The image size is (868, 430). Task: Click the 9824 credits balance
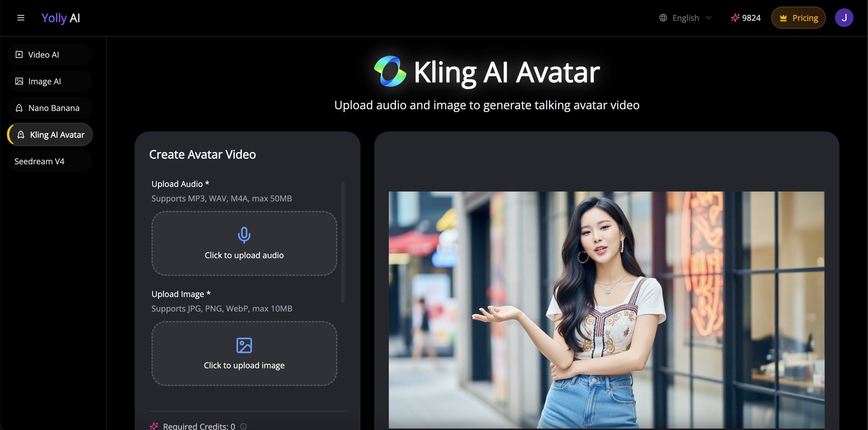tap(751, 18)
